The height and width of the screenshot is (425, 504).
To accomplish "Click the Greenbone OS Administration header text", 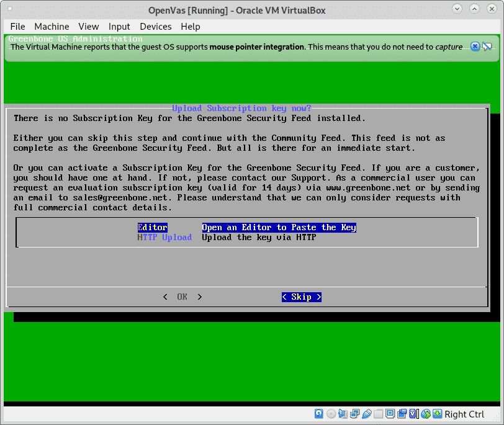I will (x=76, y=38).
